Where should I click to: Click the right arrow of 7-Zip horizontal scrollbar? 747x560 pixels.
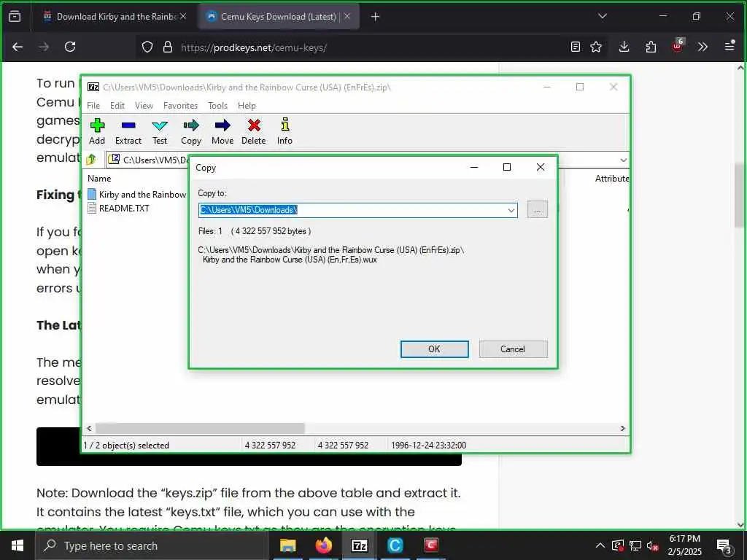point(623,429)
